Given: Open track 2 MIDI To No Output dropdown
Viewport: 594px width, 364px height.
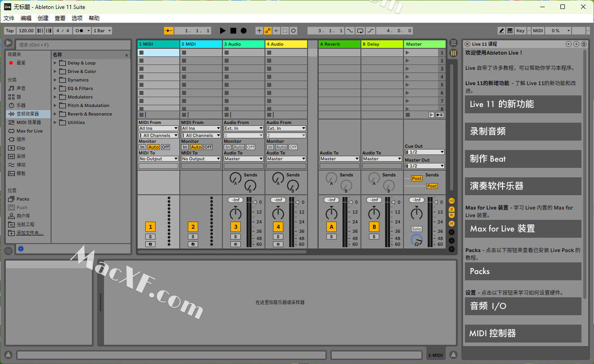Looking at the screenshot, I should [x=201, y=158].
